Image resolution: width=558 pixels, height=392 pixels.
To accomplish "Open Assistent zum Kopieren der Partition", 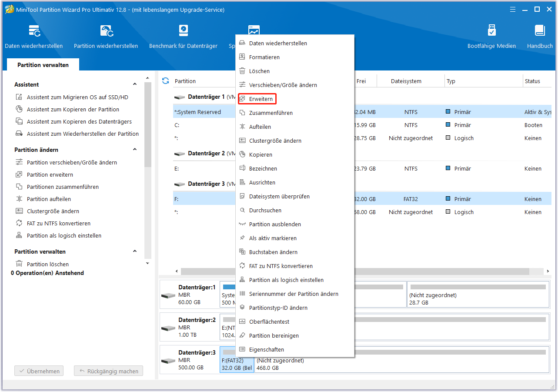I will pyautogui.click(x=73, y=109).
